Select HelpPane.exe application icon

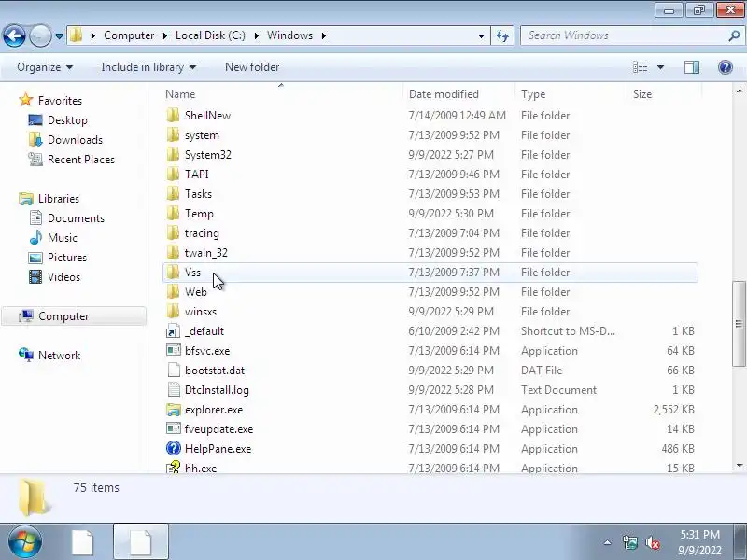tap(174, 448)
